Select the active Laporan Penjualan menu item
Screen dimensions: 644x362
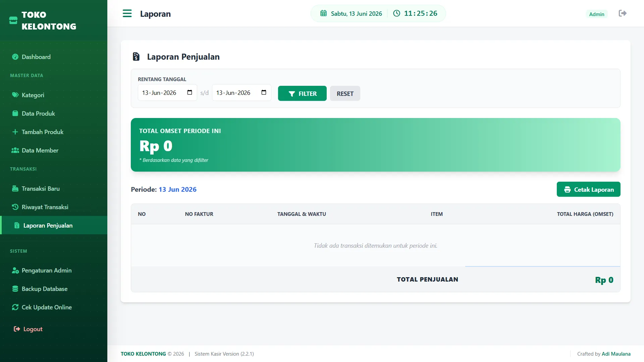tap(54, 225)
